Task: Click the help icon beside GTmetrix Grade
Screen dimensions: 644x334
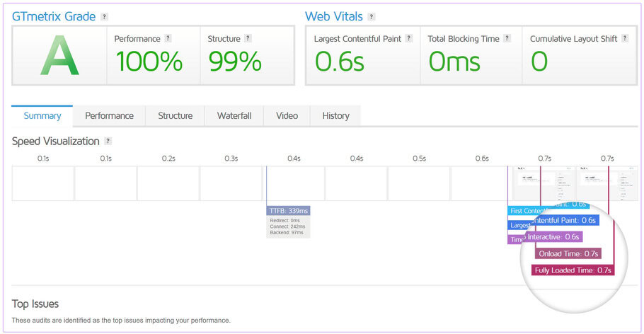Action: click(105, 16)
